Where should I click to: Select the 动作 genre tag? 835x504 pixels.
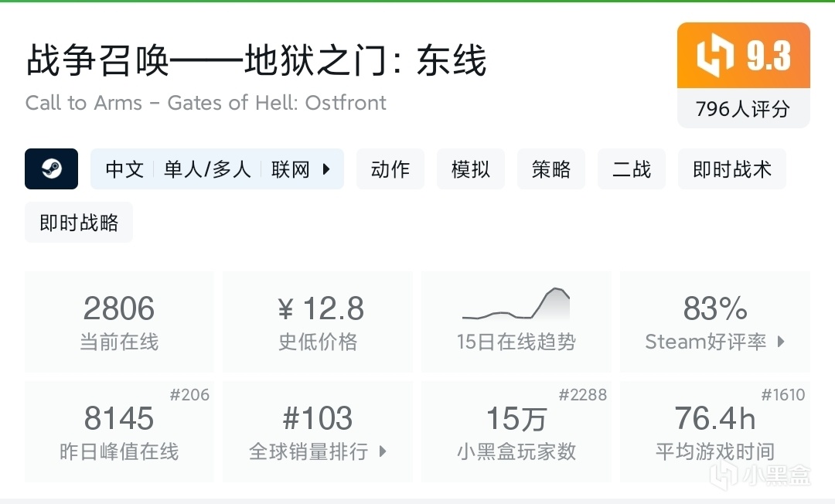[390, 169]
